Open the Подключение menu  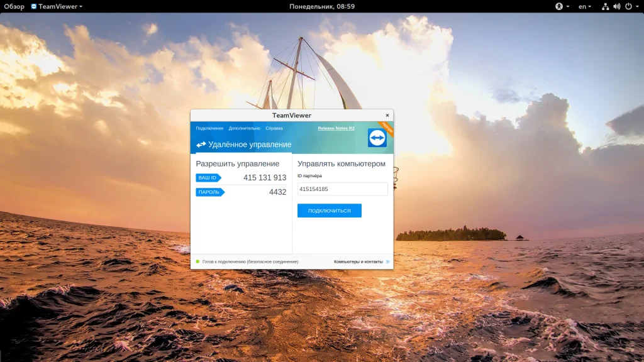209,128
